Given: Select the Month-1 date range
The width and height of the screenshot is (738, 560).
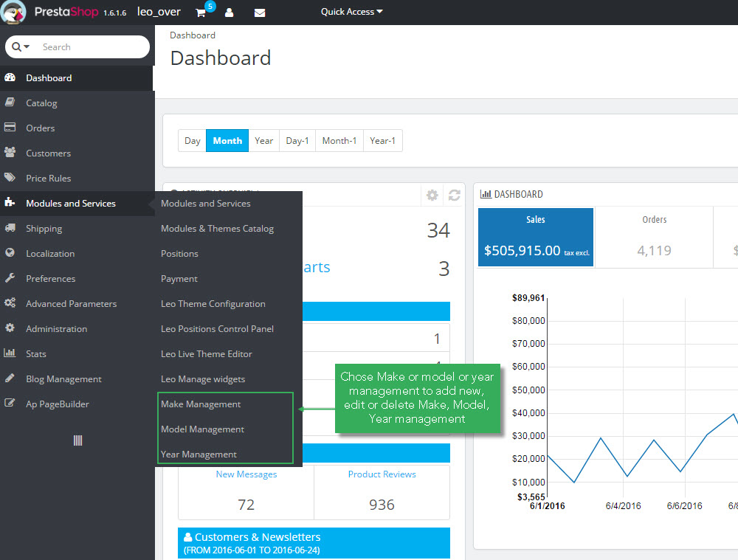Looking at the screenshot, I should (x=339, y=141).
